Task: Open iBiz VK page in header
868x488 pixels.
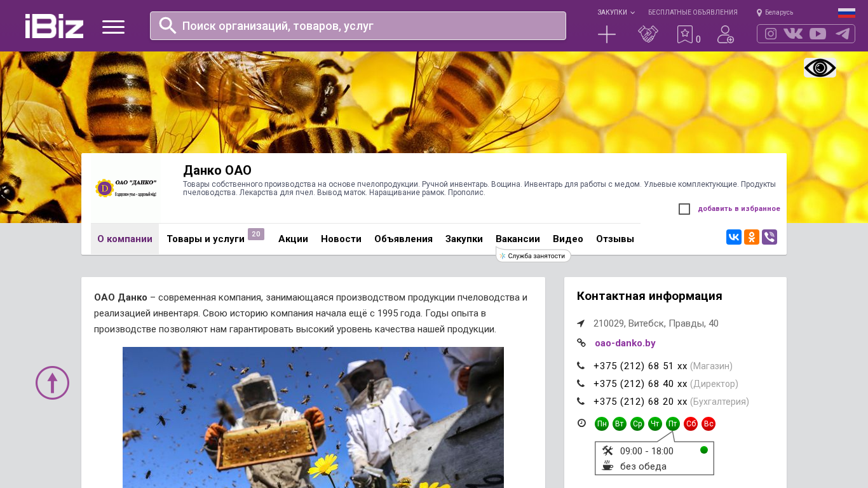Action: click(793, 34)
